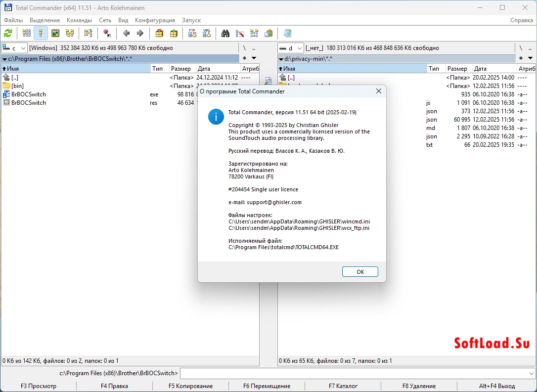This screenshot has height=392, width=537.
Task: Open the Запуск menu
Action: point(191,20)
